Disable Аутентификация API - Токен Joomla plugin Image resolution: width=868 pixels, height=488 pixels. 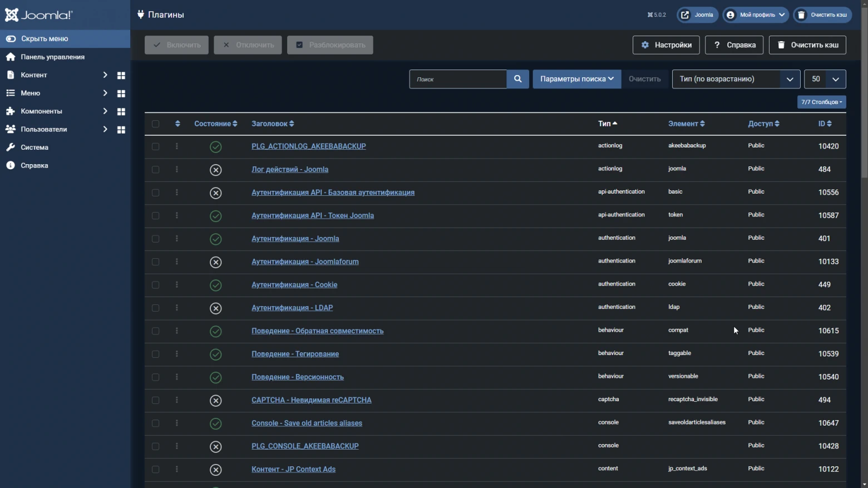[216, 216]
